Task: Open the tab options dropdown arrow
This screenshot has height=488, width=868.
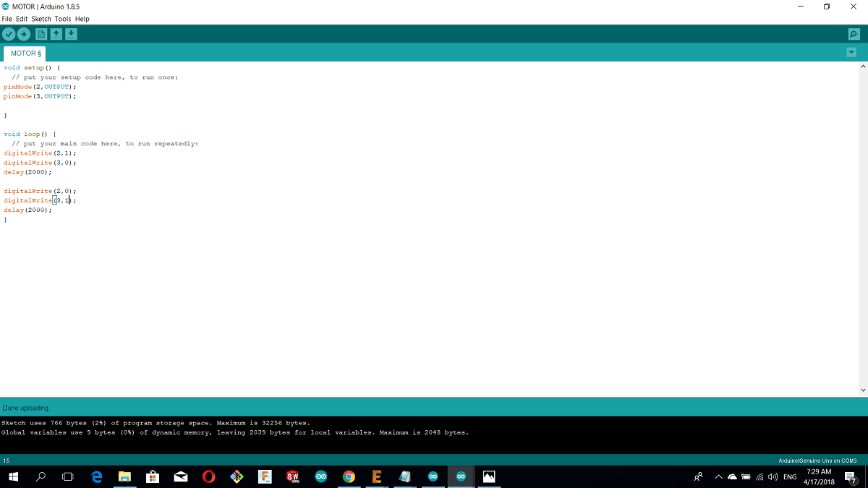Action: [851, 52]
